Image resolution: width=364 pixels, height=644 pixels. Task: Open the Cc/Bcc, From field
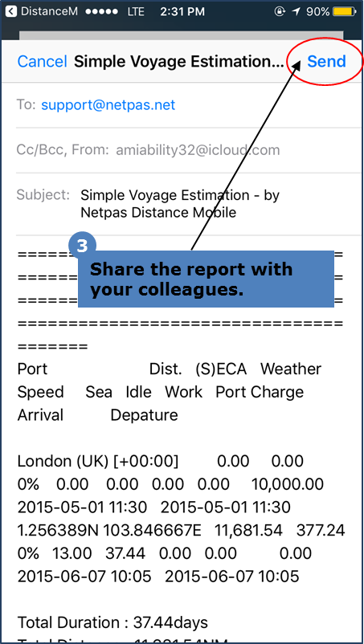pyautogui.click(x=181, y=150)
